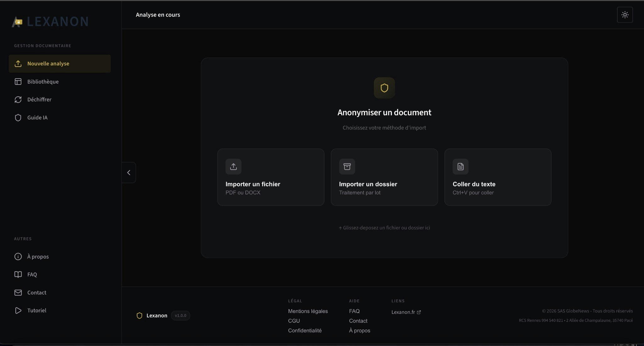Image resolution: width=644 pixels, height=346 pixels.
Task: Click the Tutoriel play icon
Action: pyautogui.click(x=18, y=310)
